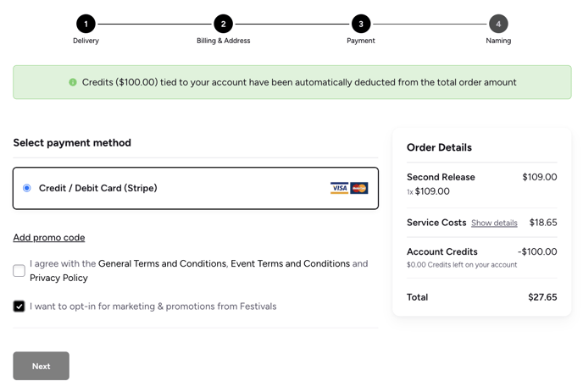The height and width of the screenshot is (392, 583).
Task: Open the Add promo code field
Action: (x=49, y=237)
